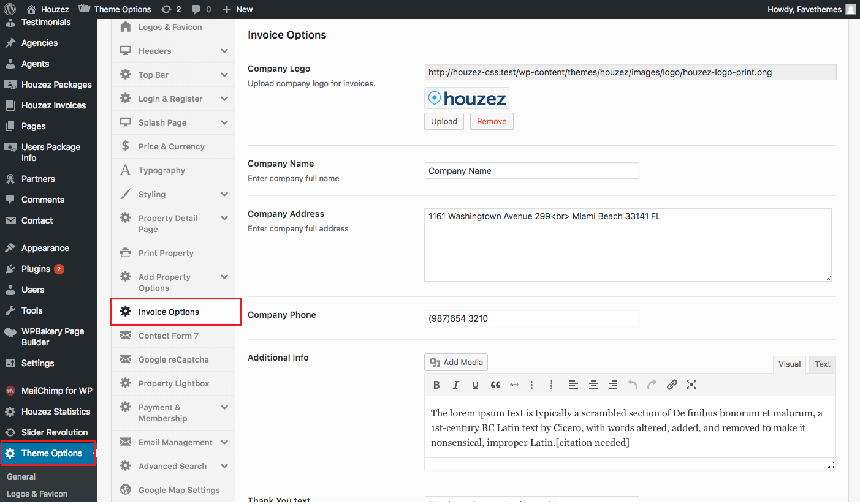
Task: Expand the Styling options section
Action: (x=173, y=194)
